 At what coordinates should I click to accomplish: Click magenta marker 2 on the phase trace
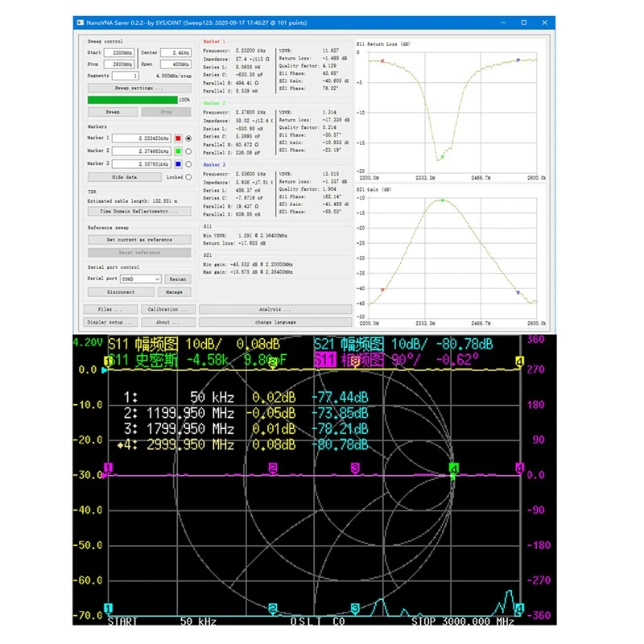coord(273,468)
